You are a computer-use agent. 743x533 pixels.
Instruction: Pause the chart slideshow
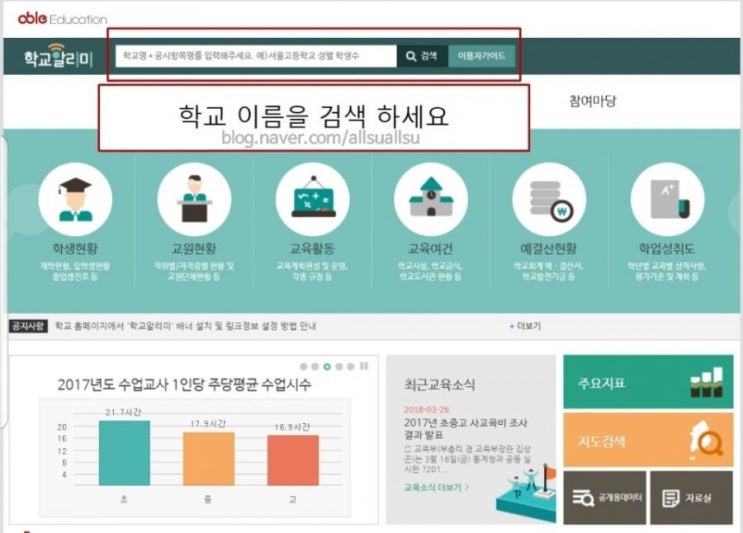coord(364,366)
